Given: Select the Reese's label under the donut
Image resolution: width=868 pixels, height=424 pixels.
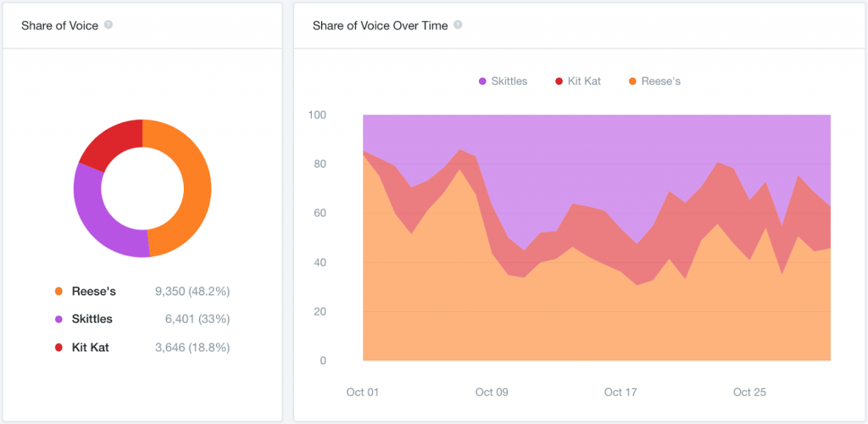Looking at the screenshot, I should [x=94, y=292].
